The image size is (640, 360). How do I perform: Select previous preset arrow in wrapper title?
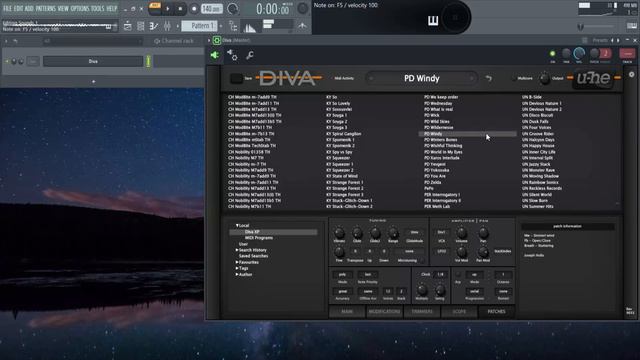(x=612, y=40)
